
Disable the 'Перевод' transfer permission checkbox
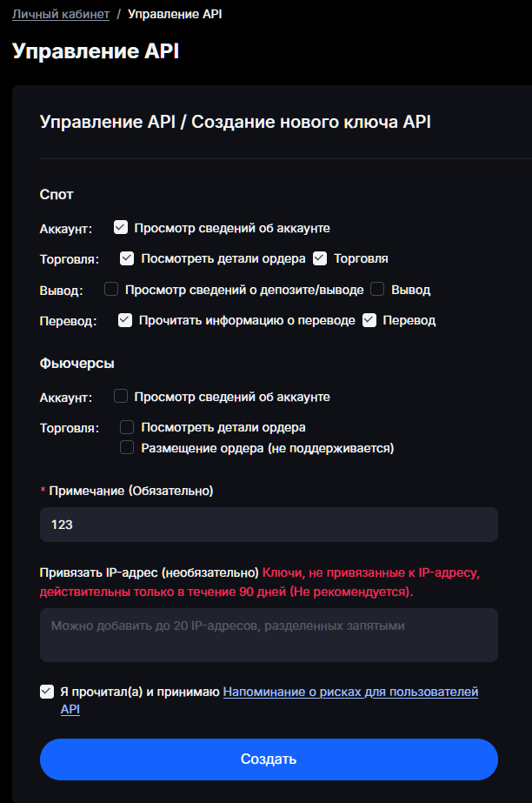coord(369,320)
